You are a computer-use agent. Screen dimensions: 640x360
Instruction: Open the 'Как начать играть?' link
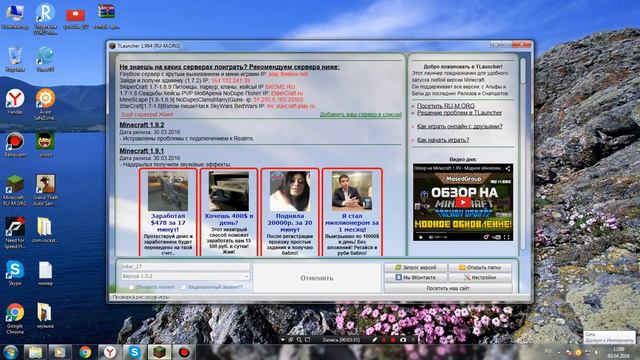pos(443,140)
